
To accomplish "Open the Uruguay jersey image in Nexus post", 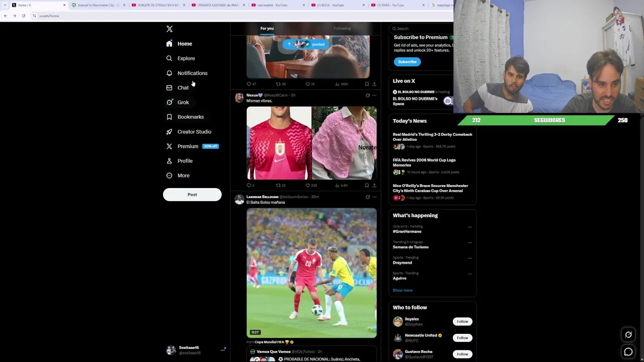I will [279, 143].
